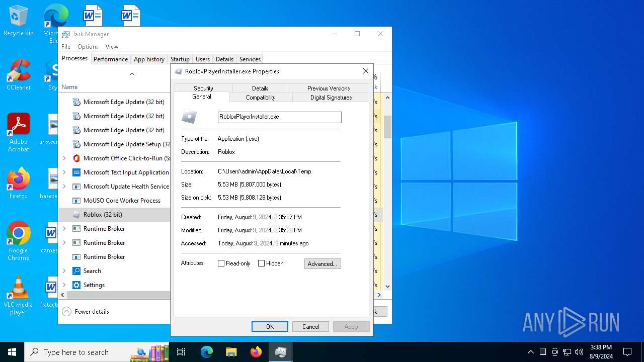Expand Microsoft Update Health Service process

[x=64, y=187]
